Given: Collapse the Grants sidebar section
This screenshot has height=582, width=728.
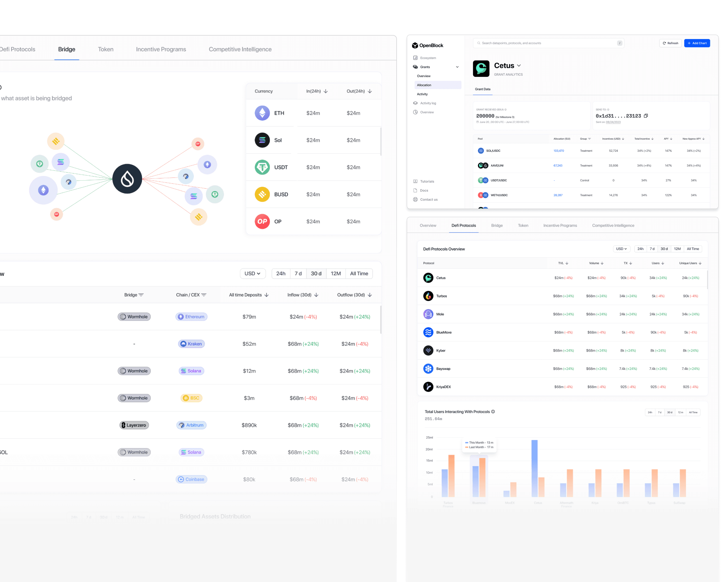Looking at the screenshot, I should [x=457, y=67].
